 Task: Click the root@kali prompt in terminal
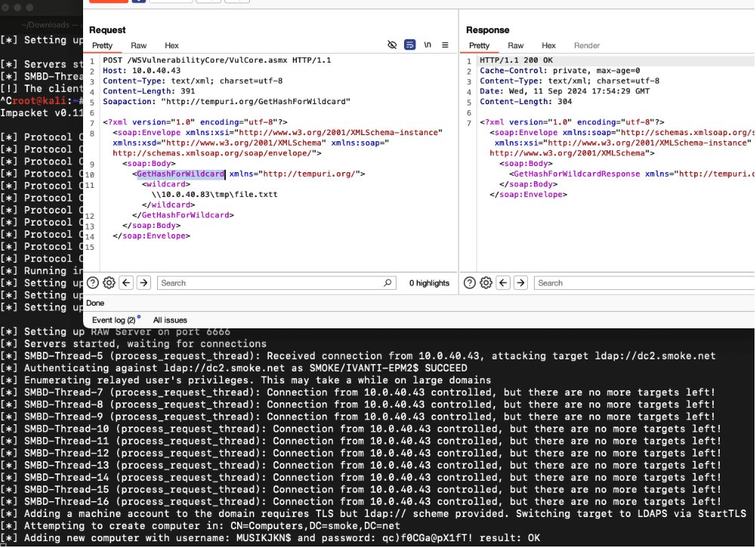[x=42, y=101]
